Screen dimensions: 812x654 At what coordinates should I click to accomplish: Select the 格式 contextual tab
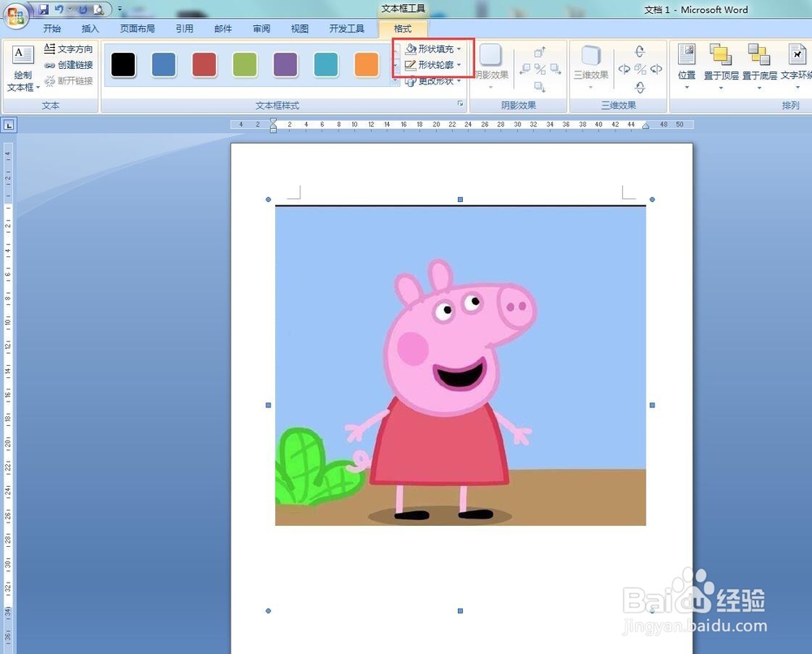[403, 28]
